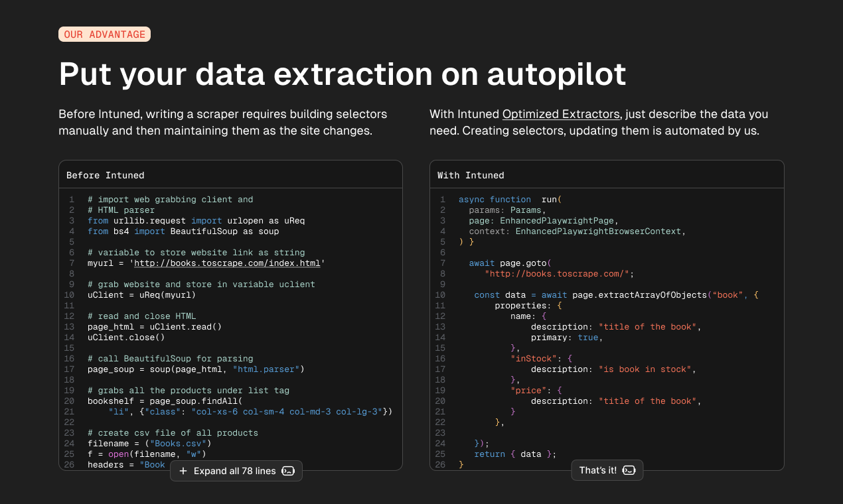Click comment '# variable to store website link as string'
Screen dimensions: 843x504
click(x=196, y=253)
